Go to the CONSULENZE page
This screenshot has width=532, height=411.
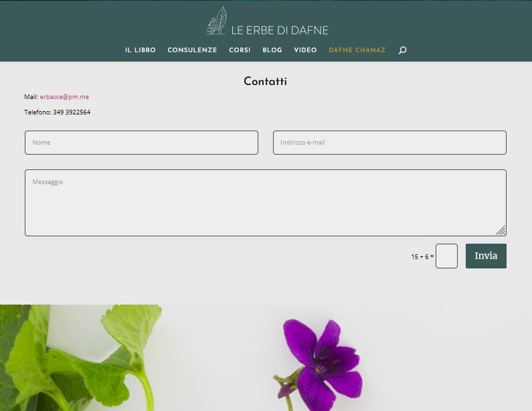pos(192,50)
